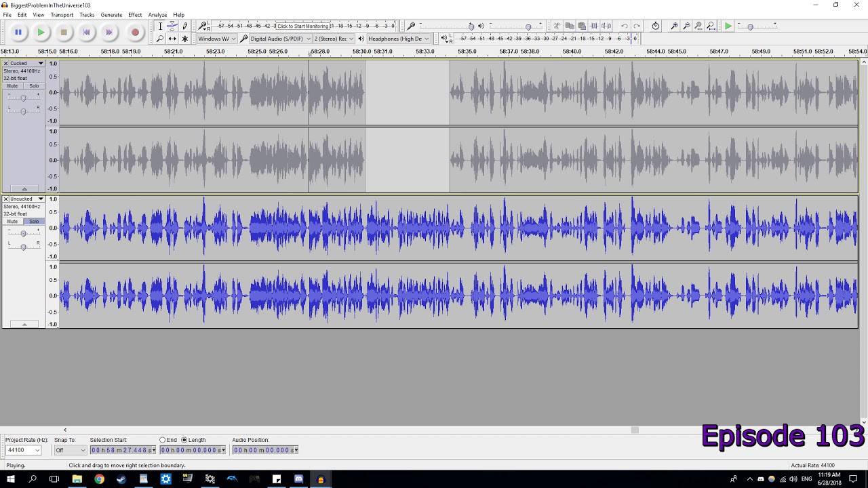Toggle Solo on the Uncucked track
The image size is (868, 488).
coord(34,222)
